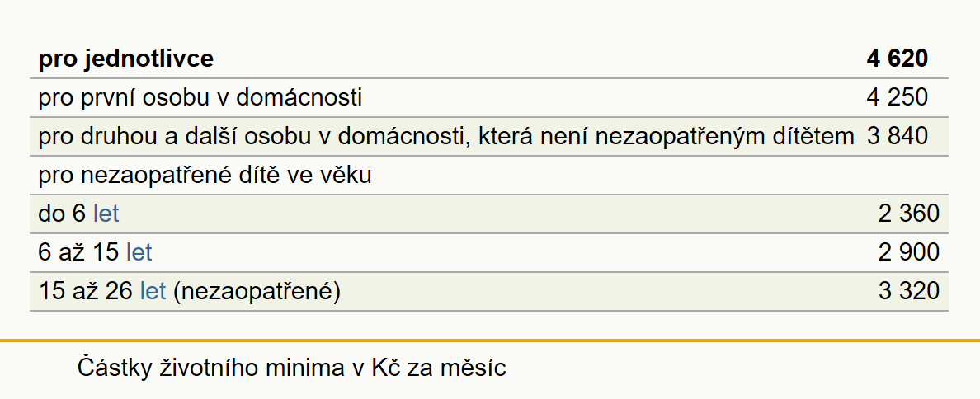Select the "pro druhou a další osobu" row text
This screenshot has height=399, width=980.
[445, 137]
